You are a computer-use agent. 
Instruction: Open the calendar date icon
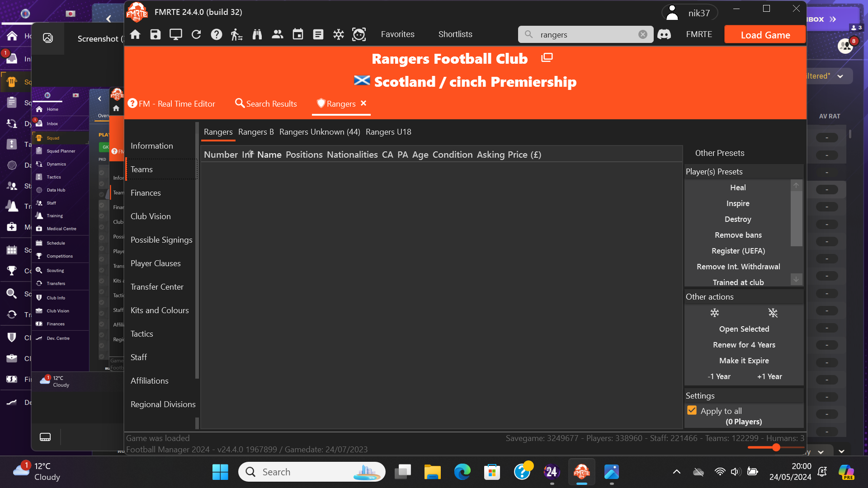[298, 34]
